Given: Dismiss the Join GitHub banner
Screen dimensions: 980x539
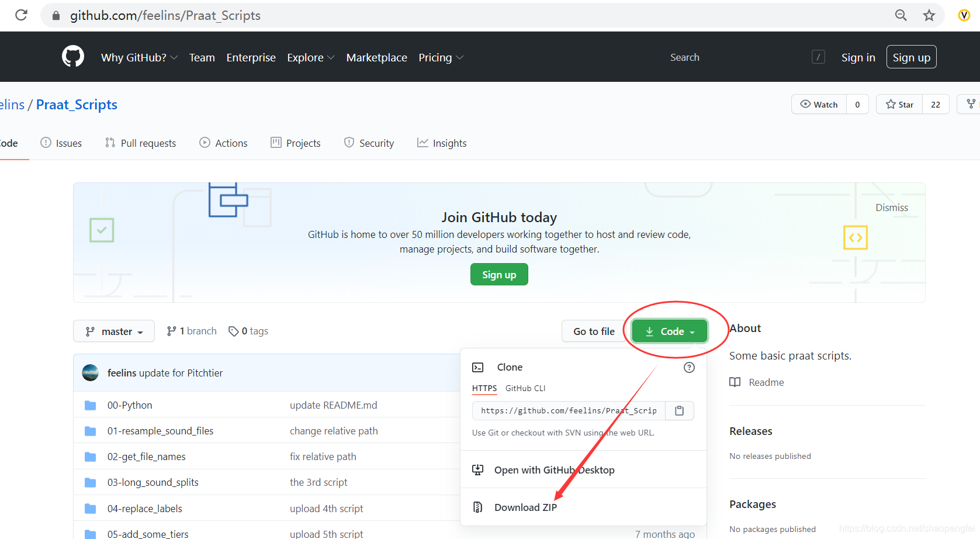Looking at the screenshot, I should point(892,208).
